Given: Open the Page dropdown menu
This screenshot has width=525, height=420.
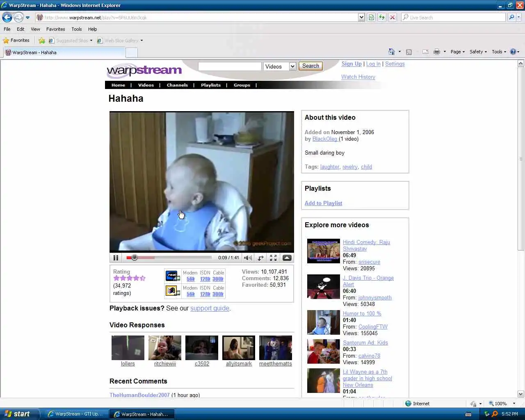Looking at the screenshot, I should pos(458,52).
